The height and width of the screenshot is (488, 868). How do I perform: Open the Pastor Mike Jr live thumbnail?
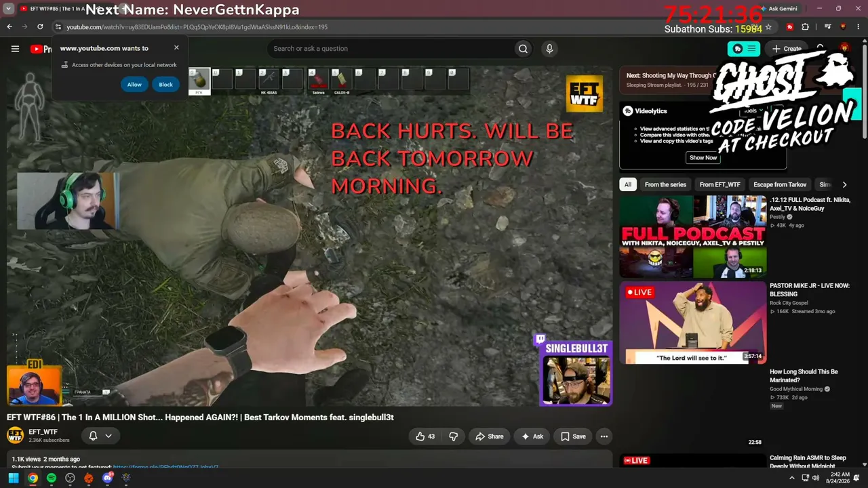pos(693,323)
